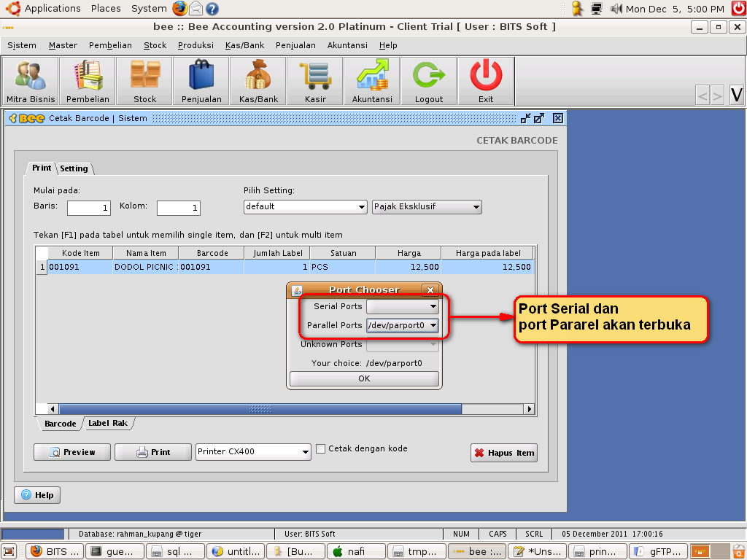The height and width of the screenshot is (560, 747).
Task: Launch the Kasir cart icon
Action: [x=315, y=81]
